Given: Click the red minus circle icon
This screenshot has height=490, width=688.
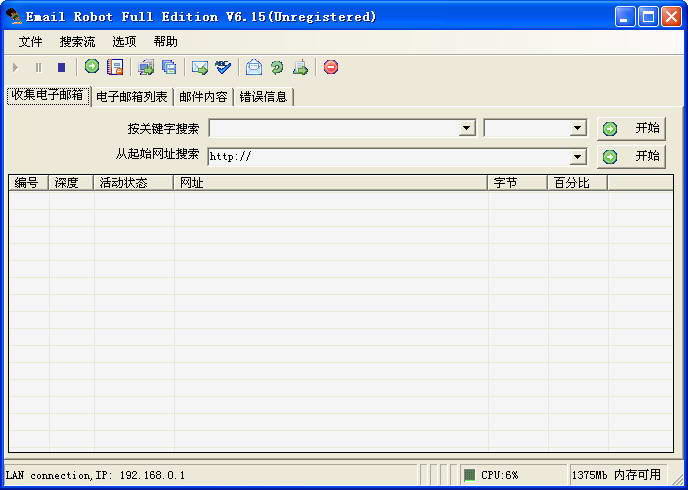Looking at the screenshot, I should coord(331,67).
